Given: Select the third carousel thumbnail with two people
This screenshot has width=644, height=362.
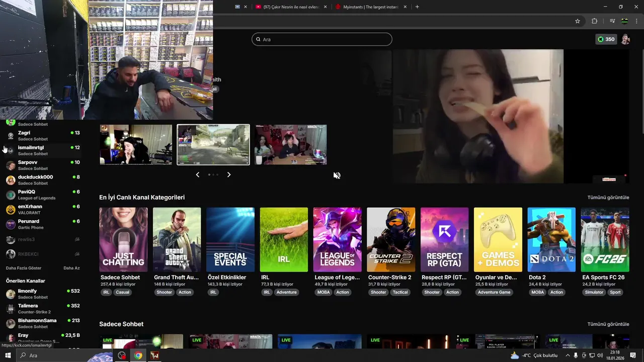Looking at the screenshot, I should click(x=291, y=145).
